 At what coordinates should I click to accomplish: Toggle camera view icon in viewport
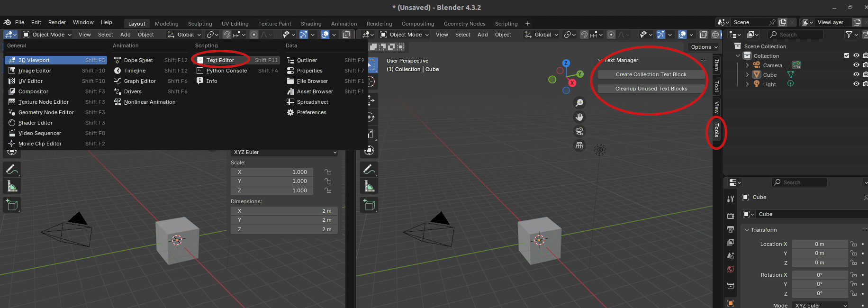(x=579, y=131)
